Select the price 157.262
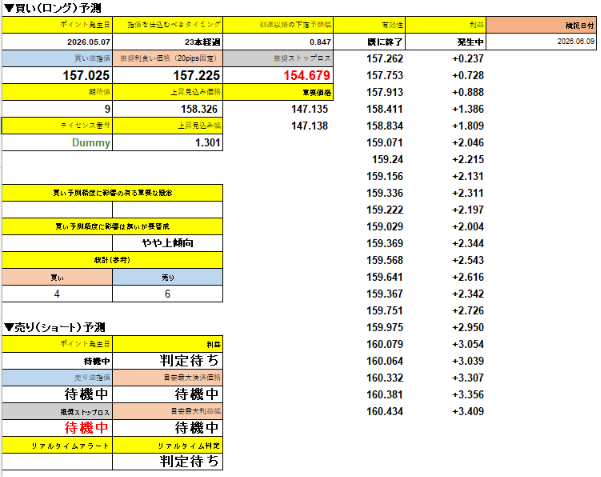601x477 pixels. [x=384, y=59]
